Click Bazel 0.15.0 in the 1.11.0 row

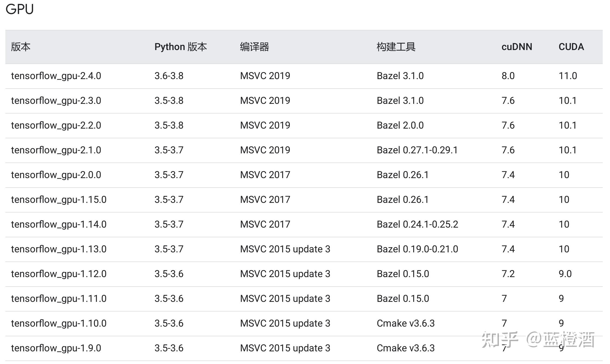click(x=403, y=299)
